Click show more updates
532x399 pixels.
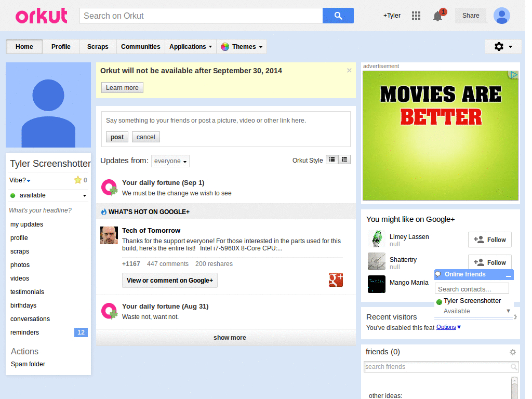tap(226, 338)
